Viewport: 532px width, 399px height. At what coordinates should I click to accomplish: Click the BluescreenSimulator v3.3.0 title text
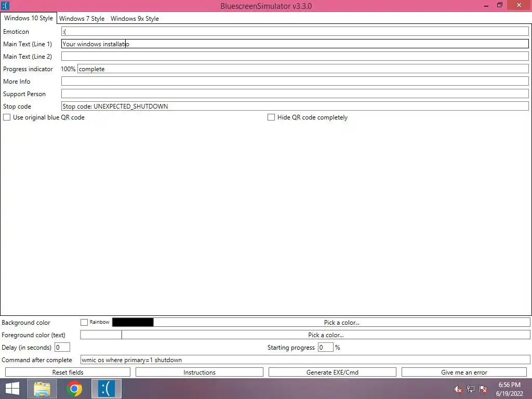point(266,6)
